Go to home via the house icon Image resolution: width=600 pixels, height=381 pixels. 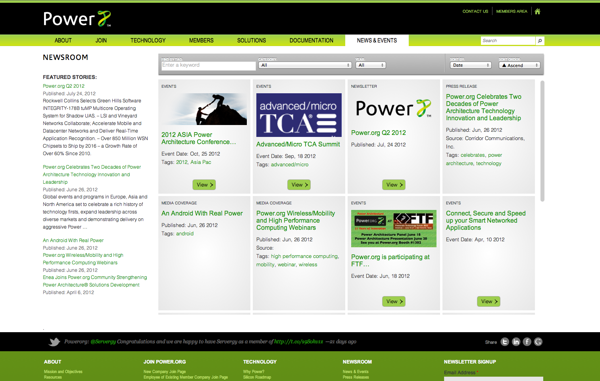pyautogui.click(x=537, y=11)
